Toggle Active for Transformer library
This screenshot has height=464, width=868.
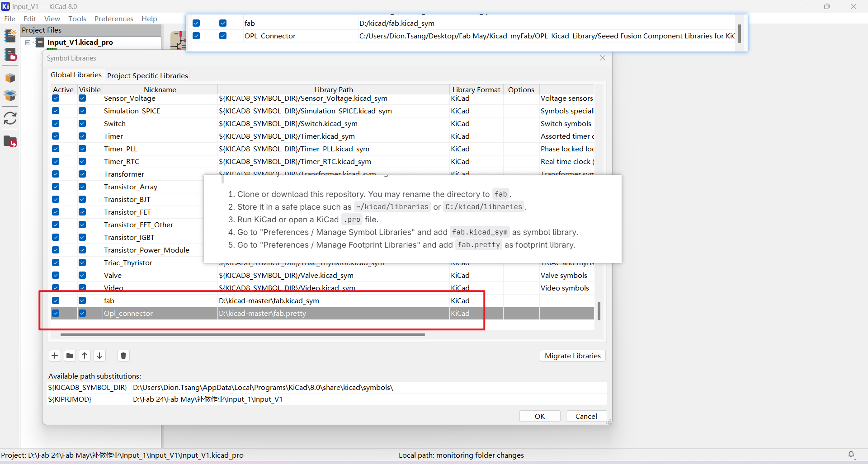click(x=56, y=174)
